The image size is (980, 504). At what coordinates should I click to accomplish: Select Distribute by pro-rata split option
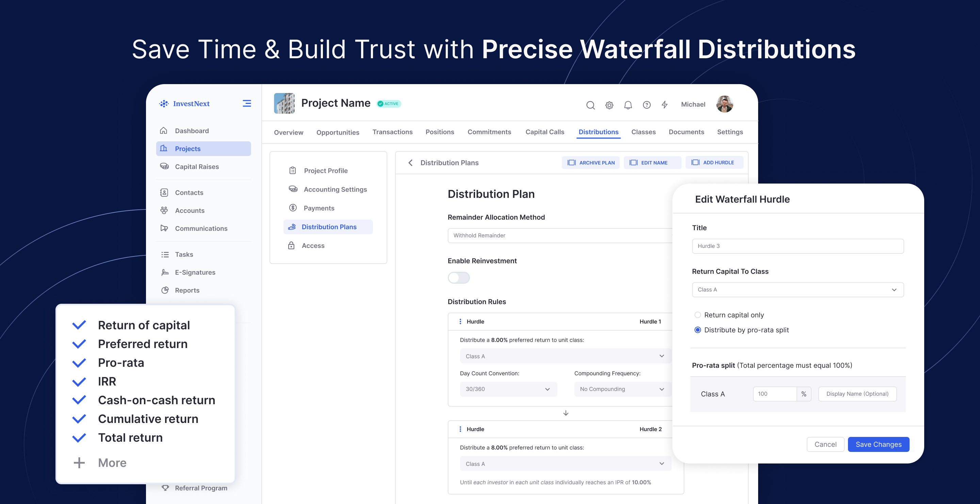(698, 330)
